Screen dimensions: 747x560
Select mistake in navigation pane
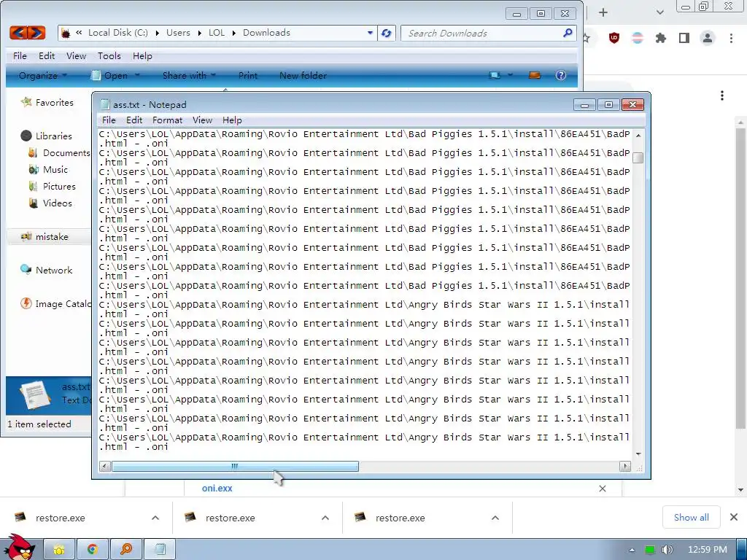(52, 237)
